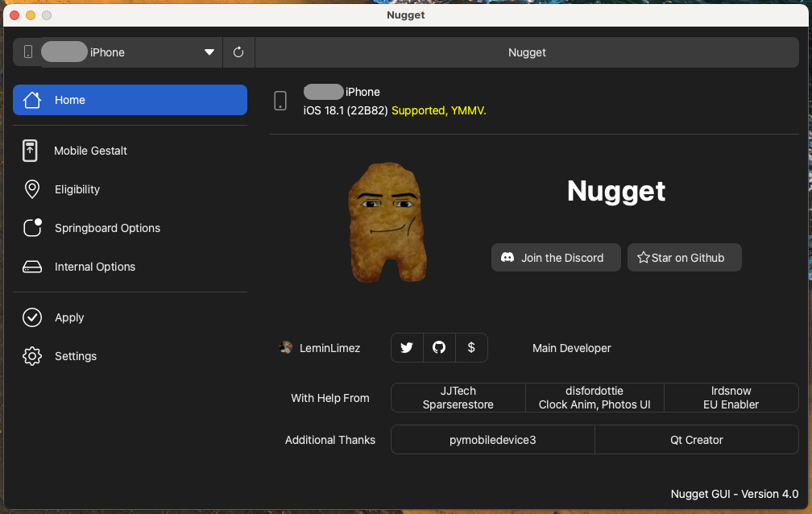The width and height of the screenshot is (812, 514).
Task: Open Internal Options page
Action: (130, 267)
